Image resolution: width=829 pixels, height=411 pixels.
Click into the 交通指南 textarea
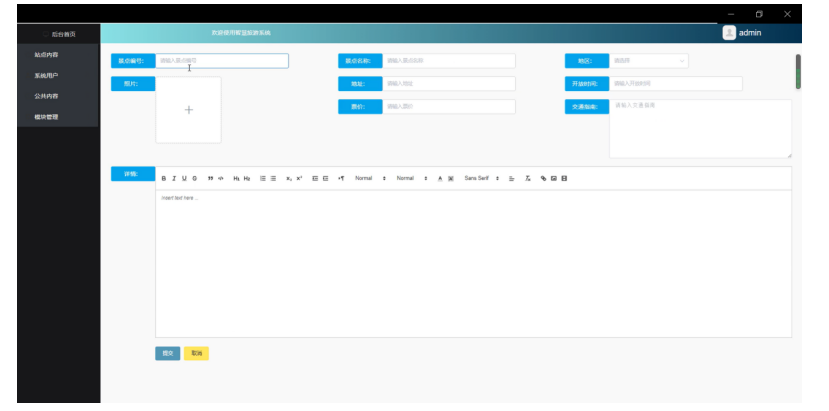701,129
